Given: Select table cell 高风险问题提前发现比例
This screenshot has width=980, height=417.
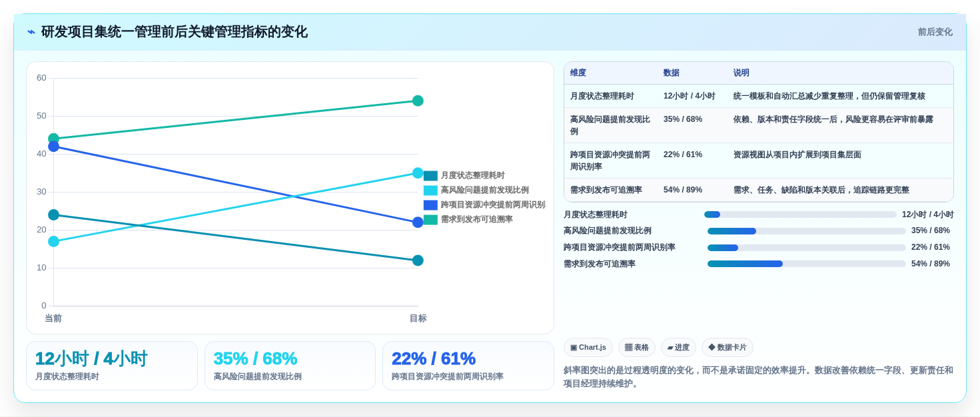Looking at the screenshot, I should pos(610,125).
